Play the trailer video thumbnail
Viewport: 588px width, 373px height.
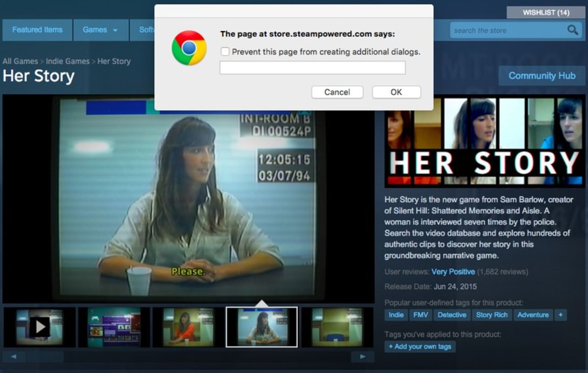pos(40,327)
